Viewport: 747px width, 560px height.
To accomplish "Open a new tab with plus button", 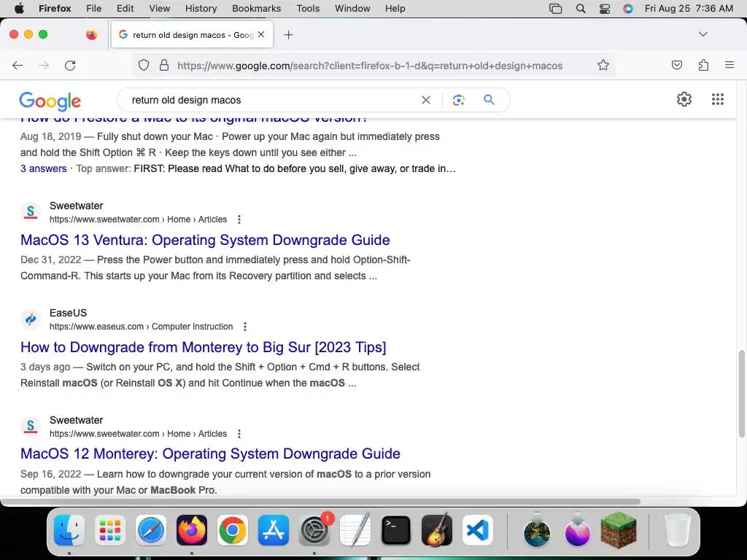I will 288,35.
